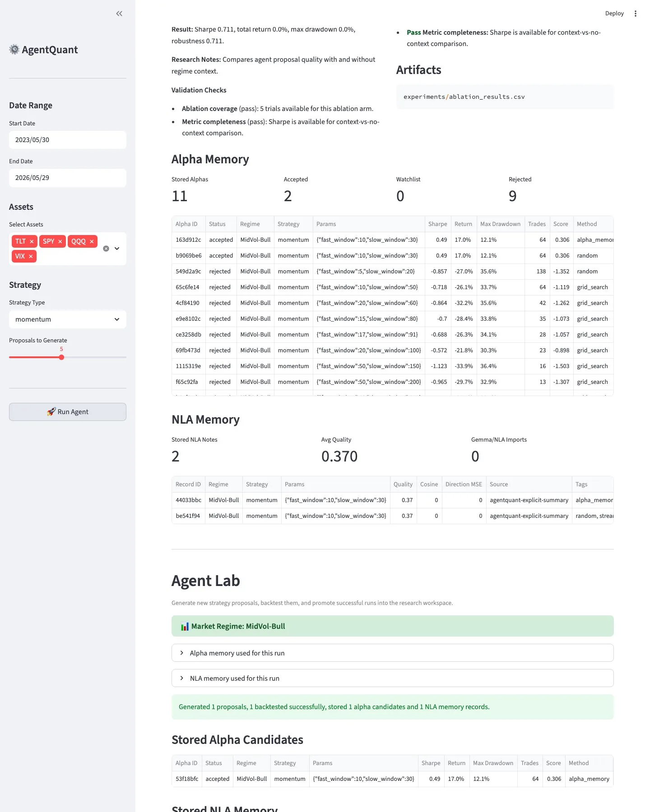Viewport: 650px width, 812px height.
Task: Select NLA record cell 'be541f94'
Action: point(188,516)
